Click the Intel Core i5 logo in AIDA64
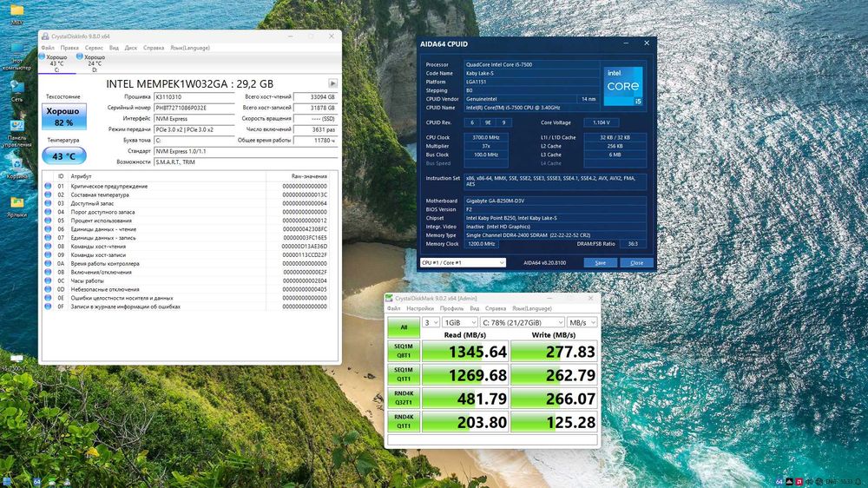The width and height of the screenshot is (868, 488). pos(622,86)
